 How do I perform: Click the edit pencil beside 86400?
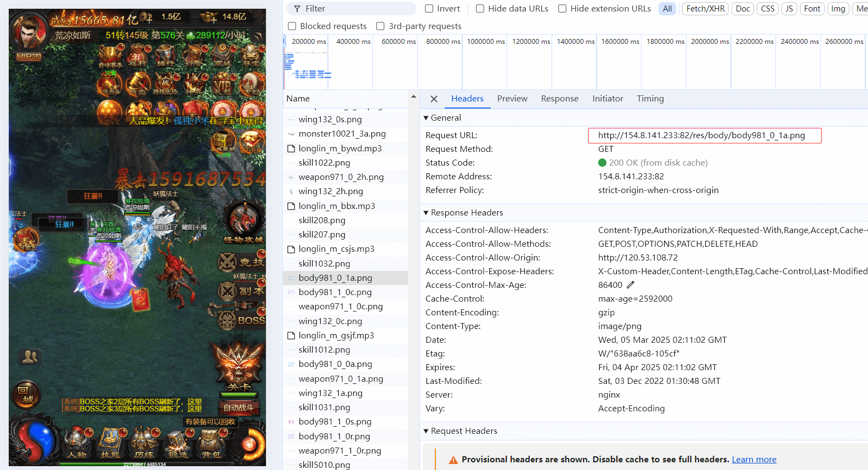click(631, 285)
